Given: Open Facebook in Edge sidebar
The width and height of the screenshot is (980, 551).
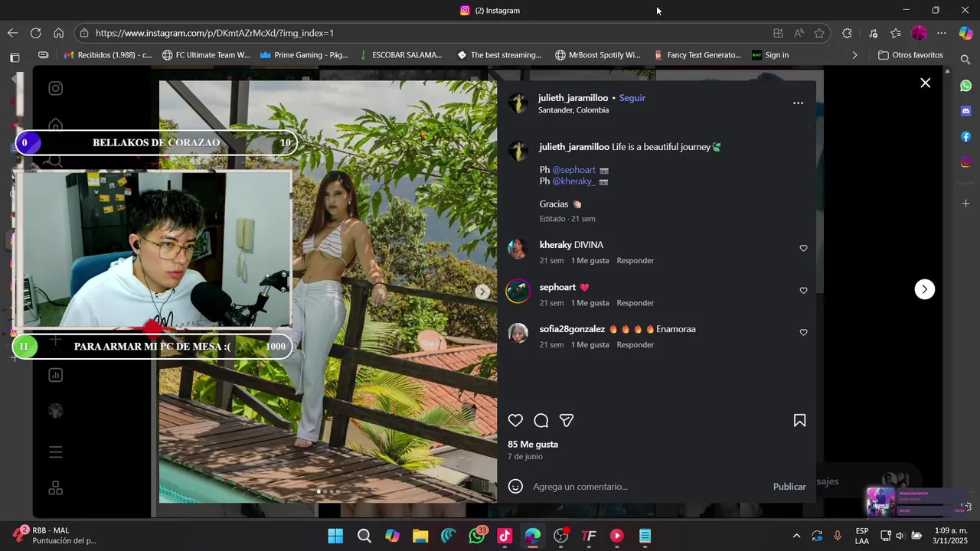Looking at the screenshot, I should coord(966,136).
